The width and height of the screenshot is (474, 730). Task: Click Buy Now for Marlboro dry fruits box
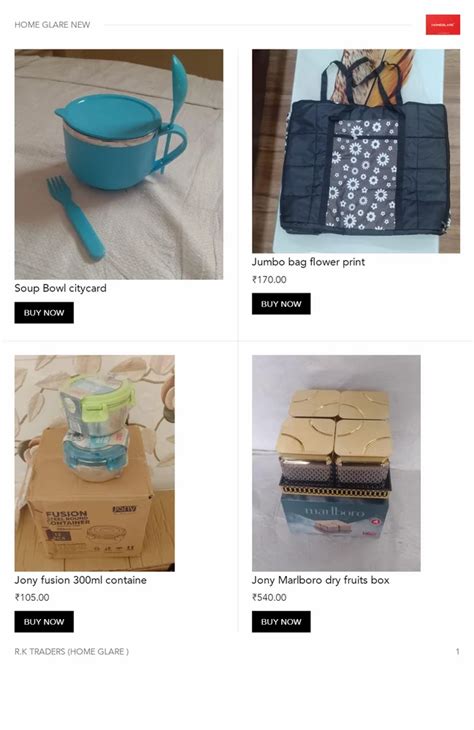click(x=281, y=622)
